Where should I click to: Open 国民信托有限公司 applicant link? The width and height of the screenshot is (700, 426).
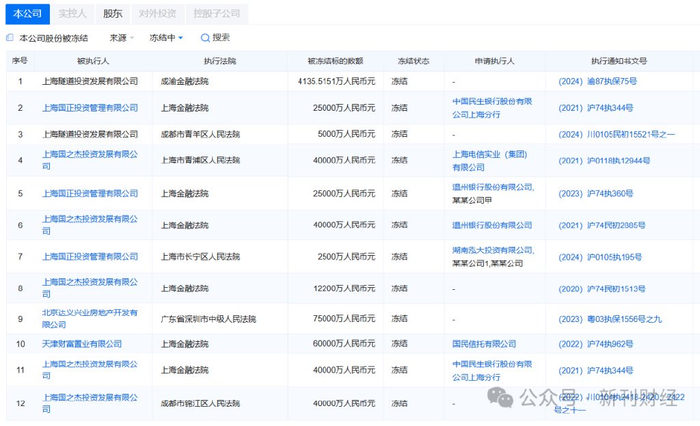point(484,344)
